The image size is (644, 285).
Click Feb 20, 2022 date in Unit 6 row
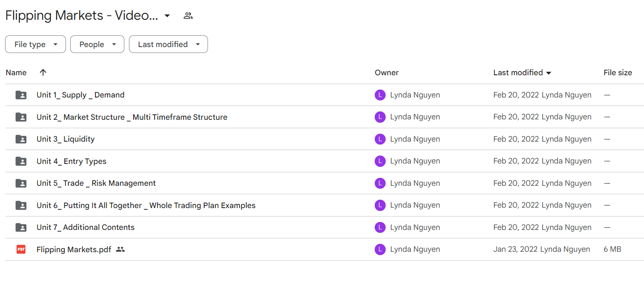516,205
